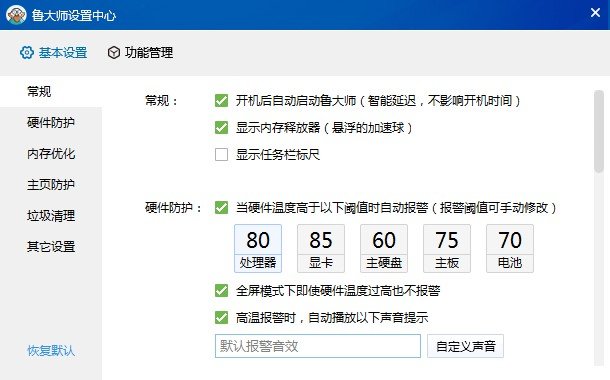Select the 显卡 temperature threshold 85
The image size is (610, 380).
(321, 248)
